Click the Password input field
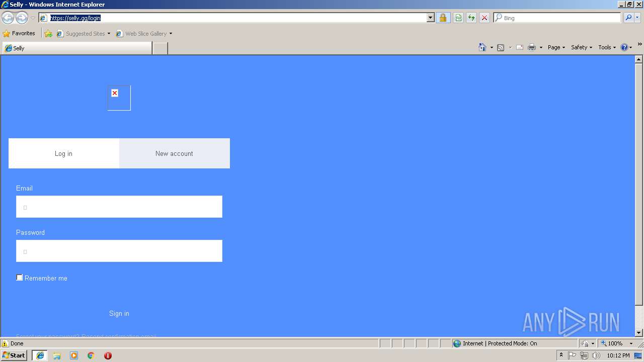Viewport: 644px width, 362px height. pos(119,251)
